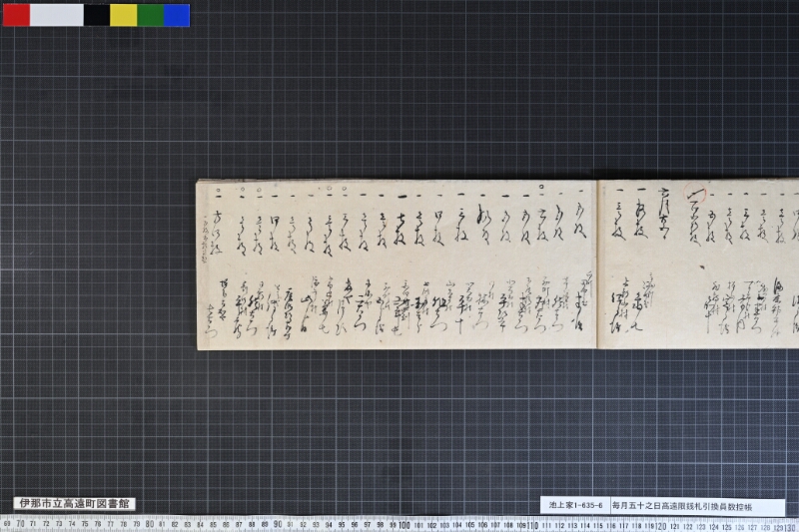Select the white patch on color chart

point(57,15)
